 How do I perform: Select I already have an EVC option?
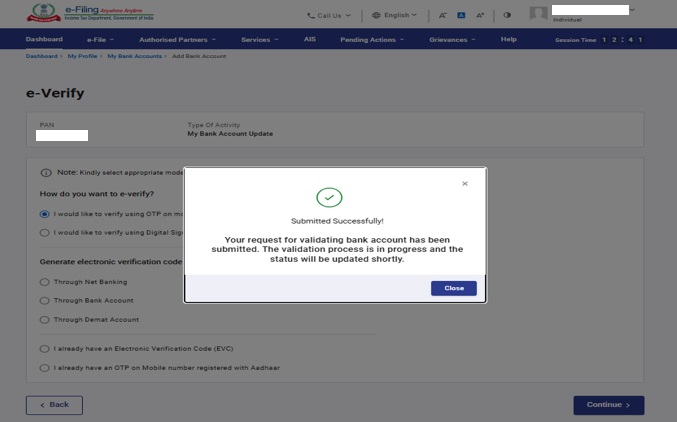coord(44,349)
